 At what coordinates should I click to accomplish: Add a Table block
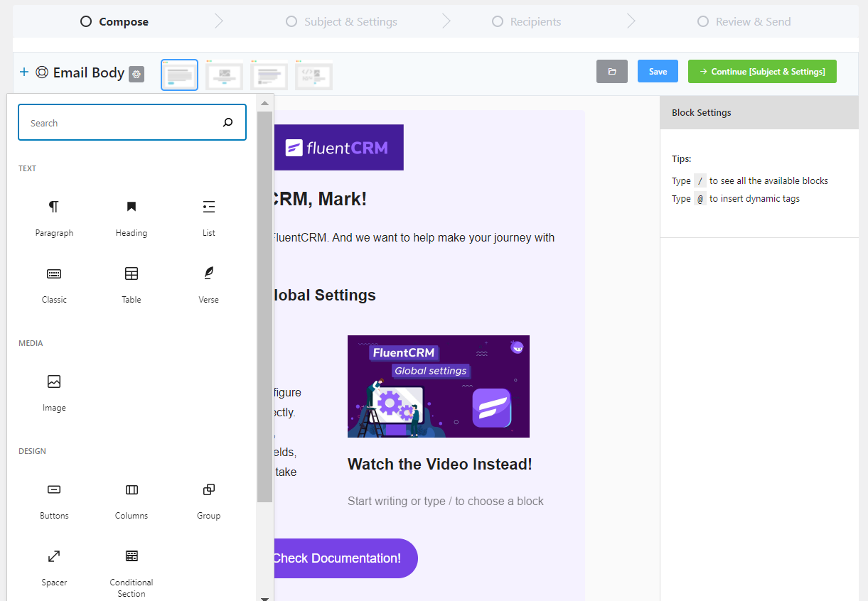tap(131, 283)
